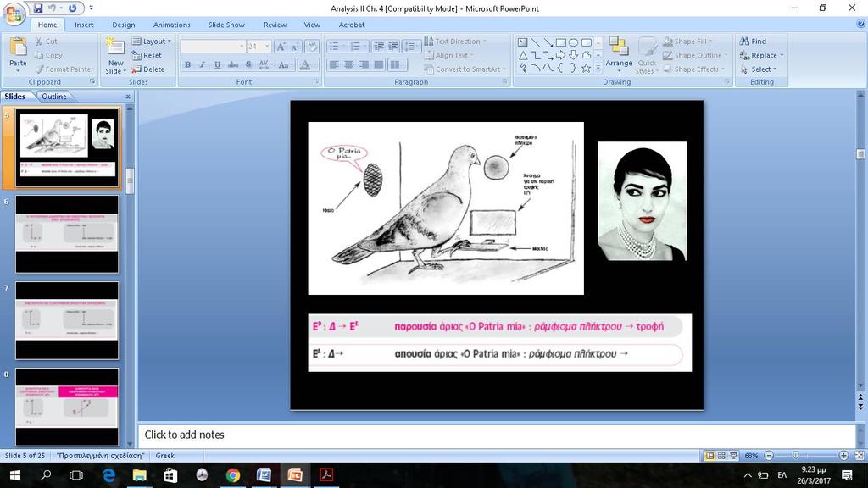Select slide 8 thumbnail
This screenshot has height=488, width=868.
[67, 407]
